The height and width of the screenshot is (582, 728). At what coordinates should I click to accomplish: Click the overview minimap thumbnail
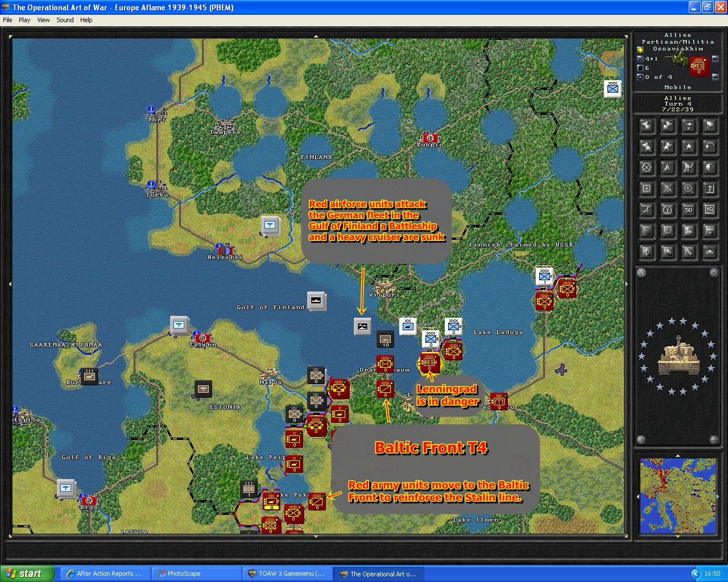678,496
